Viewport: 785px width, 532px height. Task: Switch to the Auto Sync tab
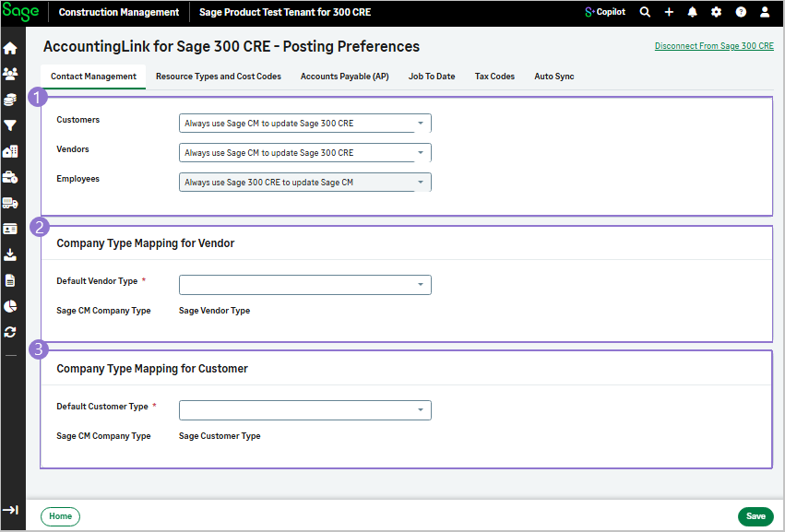coord(553,77)
